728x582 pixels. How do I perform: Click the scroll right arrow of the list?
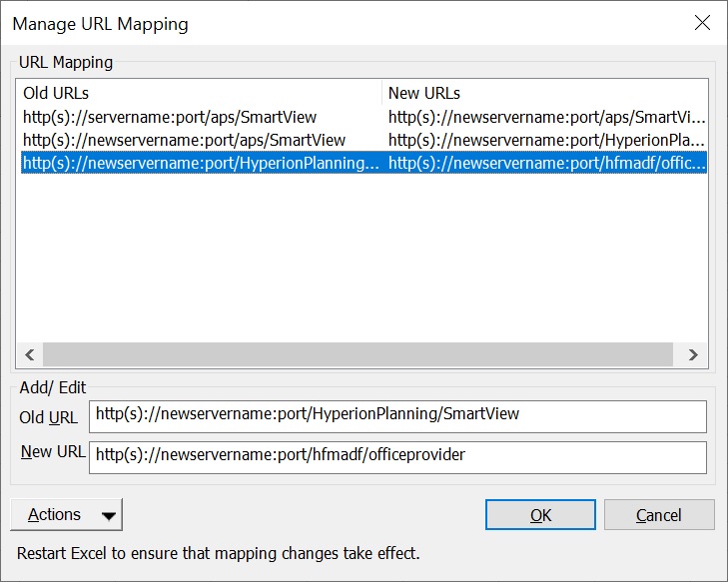coord(693,355)
